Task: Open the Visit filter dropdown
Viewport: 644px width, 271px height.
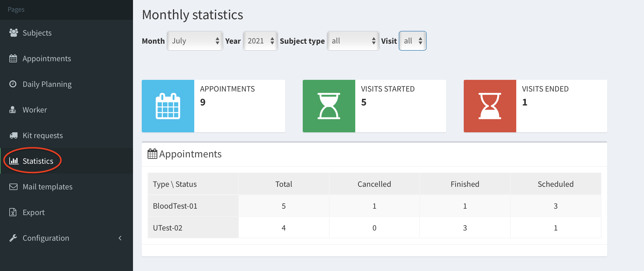Action: click(412, 41)
